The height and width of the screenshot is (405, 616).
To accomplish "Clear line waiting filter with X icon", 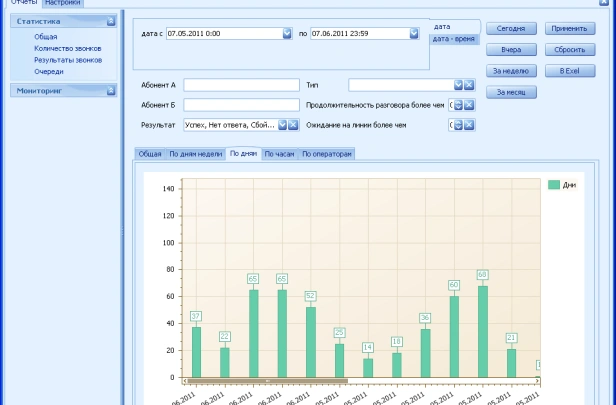I will click(x=469, y=125).
